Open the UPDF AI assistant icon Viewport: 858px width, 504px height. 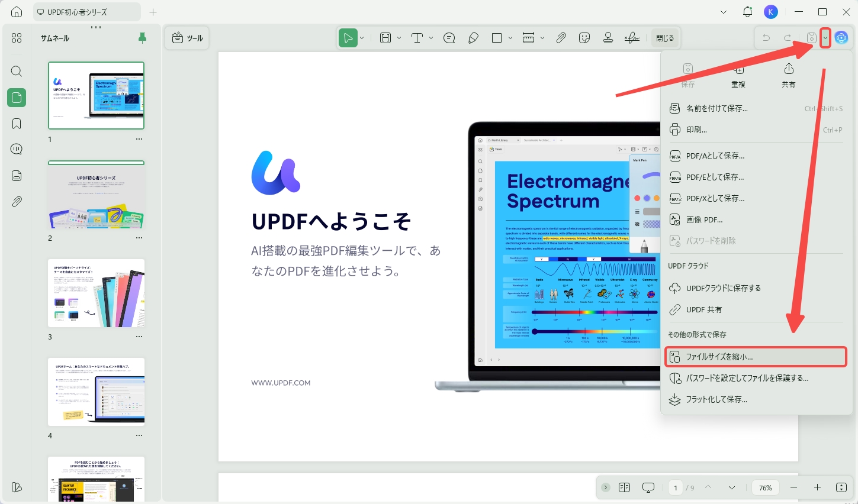[x=841, y=38]
